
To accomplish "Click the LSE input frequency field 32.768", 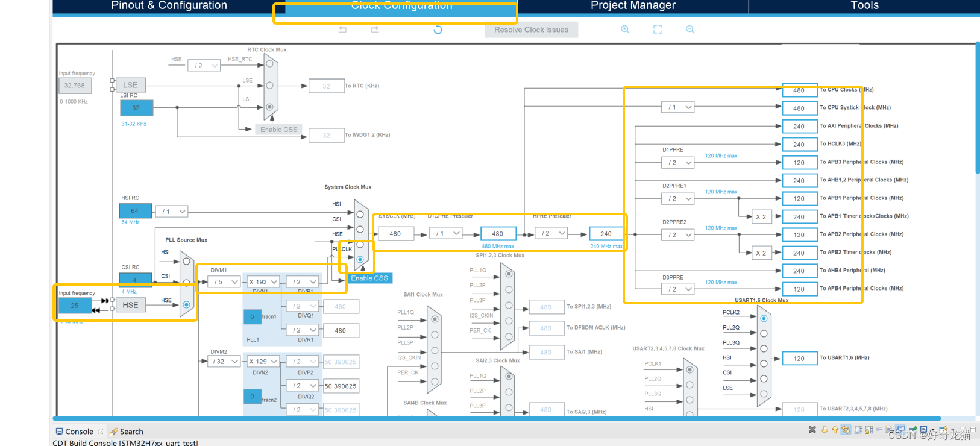I will coord(75,86).
